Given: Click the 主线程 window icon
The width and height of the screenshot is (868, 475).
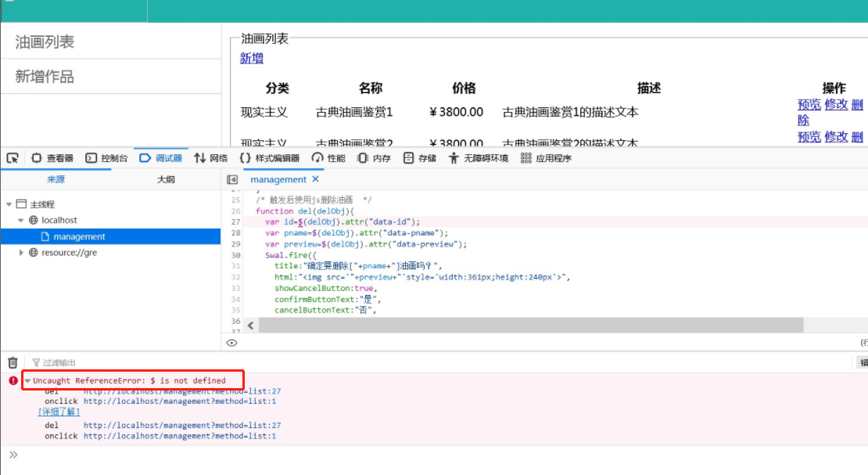Looking at the screenshot, I should 21,204.
